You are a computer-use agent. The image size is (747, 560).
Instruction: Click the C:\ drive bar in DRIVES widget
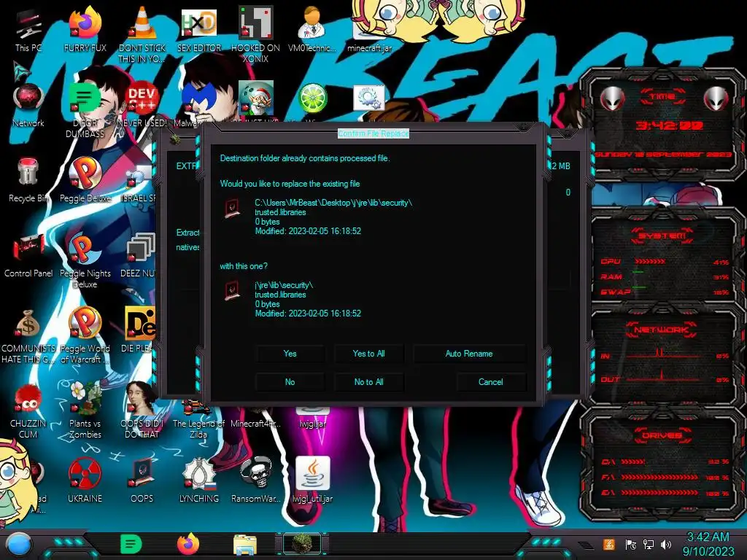pyautogui.click(x=633, y=462)
